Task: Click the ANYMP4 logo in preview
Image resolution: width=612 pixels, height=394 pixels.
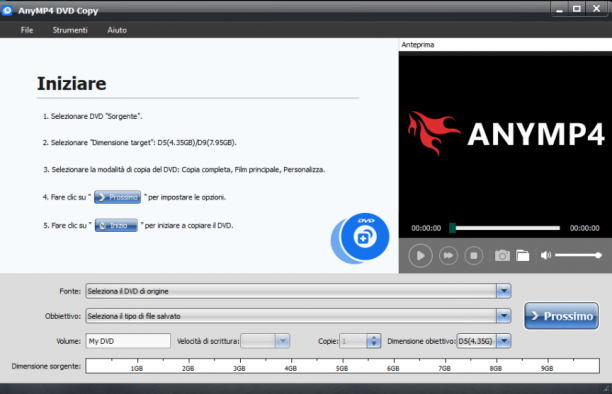Action: point(506,134)
